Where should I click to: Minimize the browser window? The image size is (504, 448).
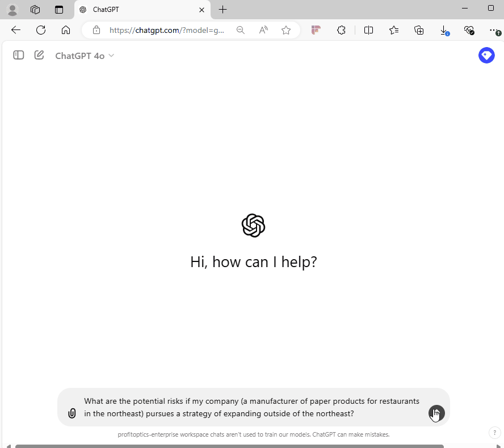[464, 8]
